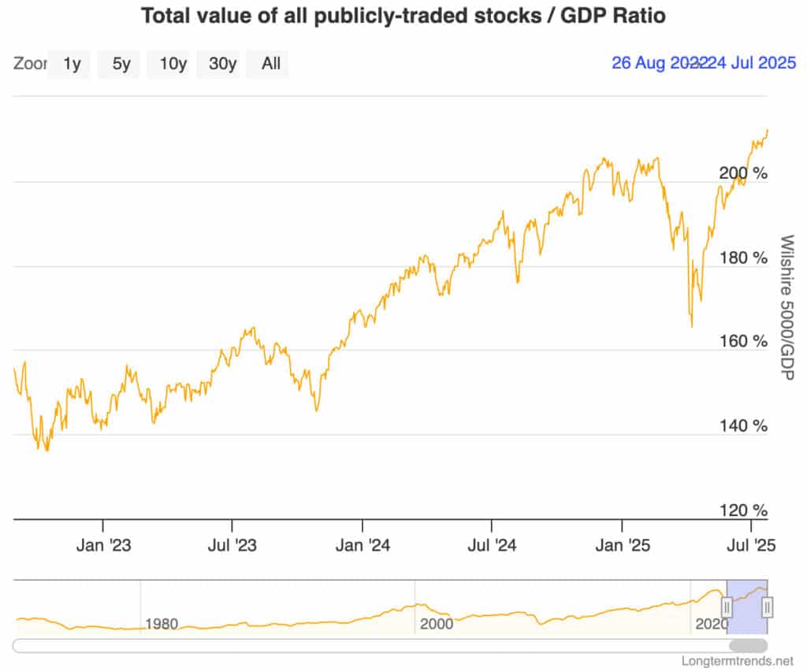Grab the navigator's left range handle

coord(727,607)
